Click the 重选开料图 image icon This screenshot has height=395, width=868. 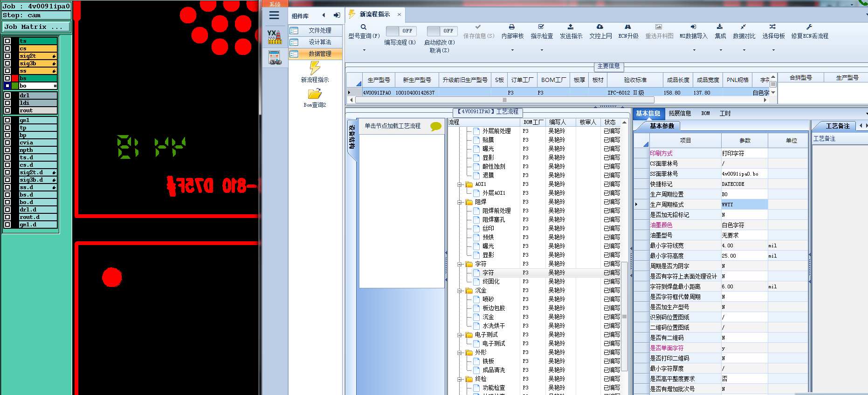point(659,27)
